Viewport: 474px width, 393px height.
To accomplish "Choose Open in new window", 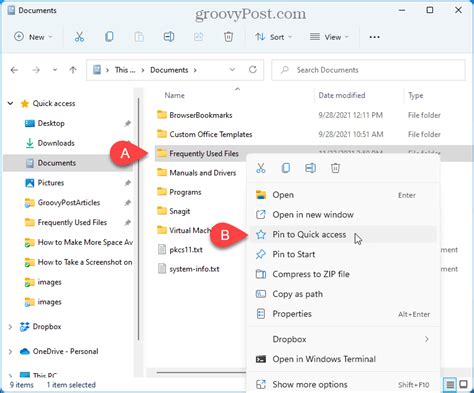I will [x=343, y=215].
